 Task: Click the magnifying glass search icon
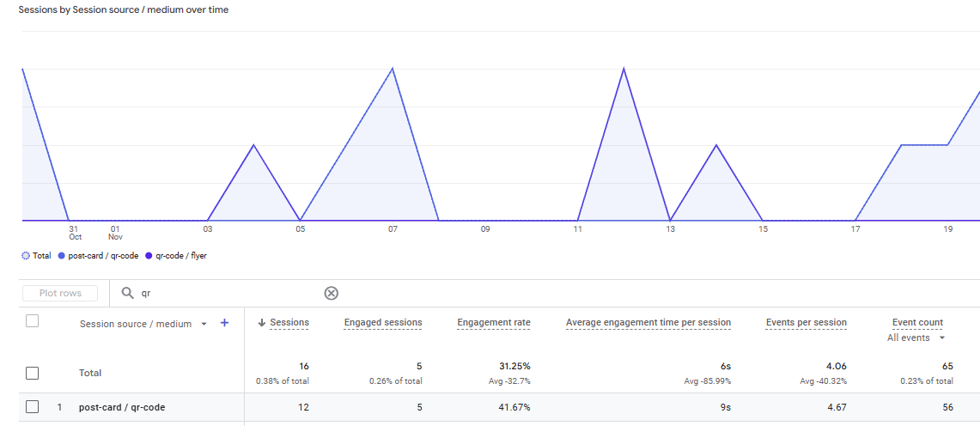(x=128, y=293)
